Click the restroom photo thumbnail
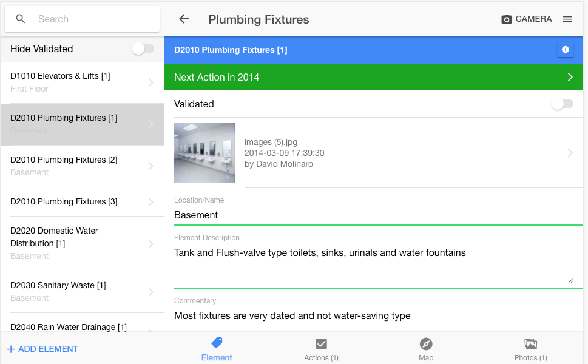Screen dimensions: 588x364 (204, 153)
